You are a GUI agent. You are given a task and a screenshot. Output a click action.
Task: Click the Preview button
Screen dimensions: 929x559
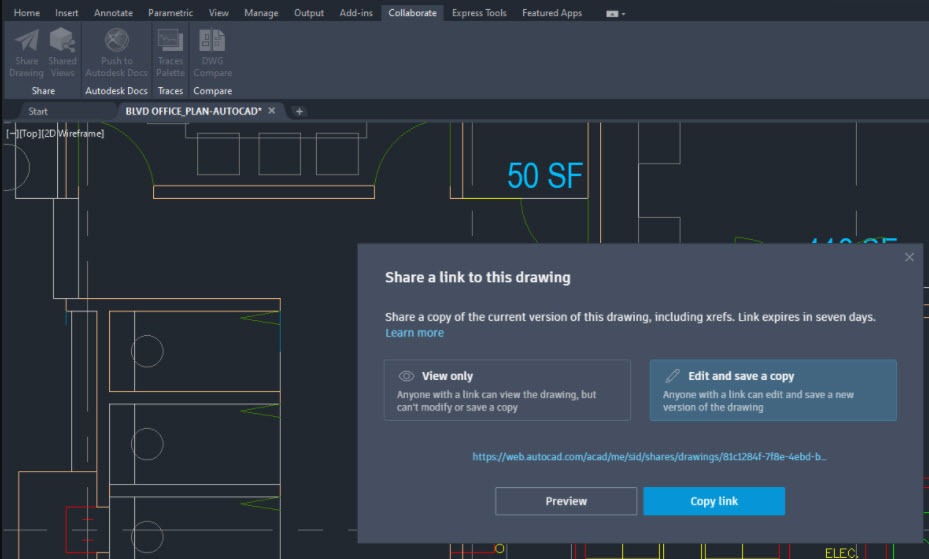pos(566,501)
